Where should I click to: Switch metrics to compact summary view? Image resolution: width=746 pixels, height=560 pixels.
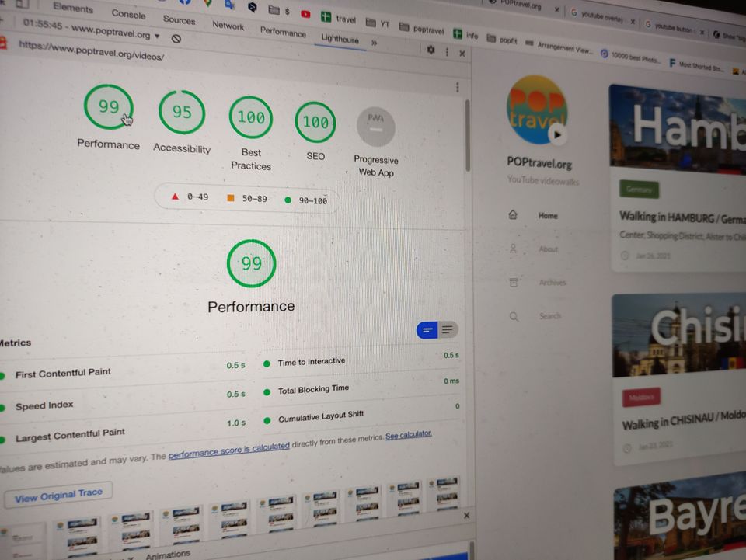(x=427, y=330)
